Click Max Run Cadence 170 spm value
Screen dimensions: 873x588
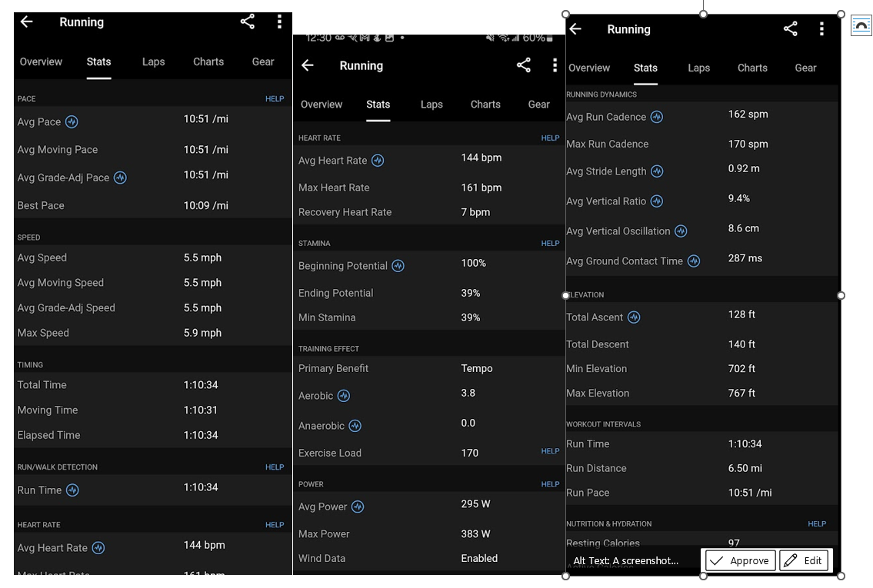click(748, 144)
